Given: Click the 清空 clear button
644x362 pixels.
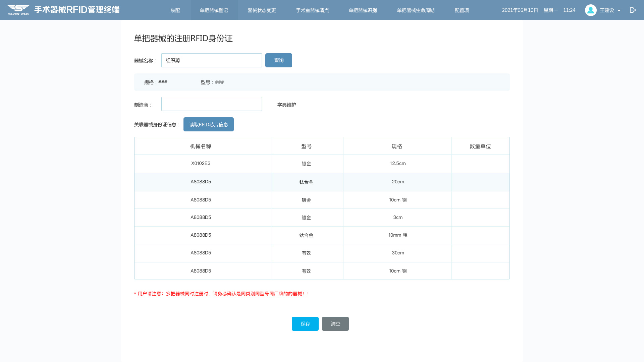Looking at the screenshot, I should pos(335,324).
